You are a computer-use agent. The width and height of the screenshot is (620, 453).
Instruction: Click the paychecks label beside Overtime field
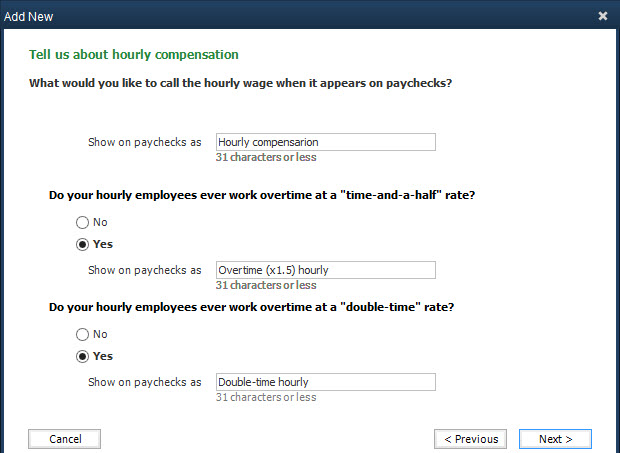[x=145, y=270]
